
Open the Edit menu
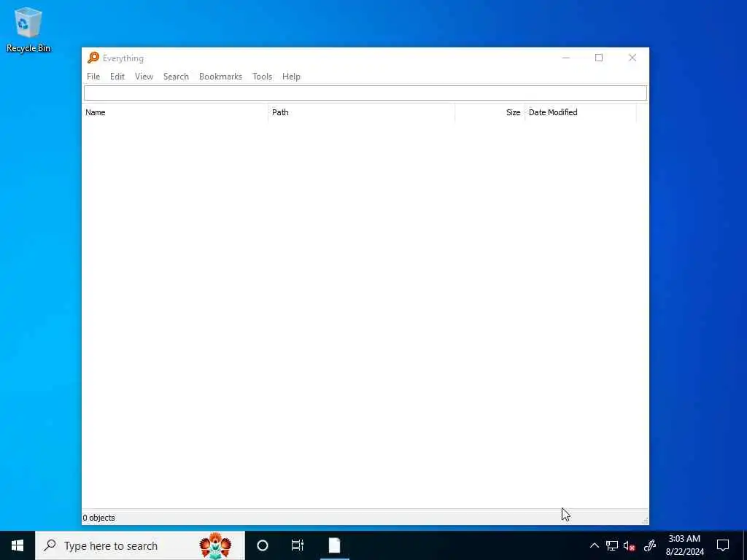tap(117, 76)
